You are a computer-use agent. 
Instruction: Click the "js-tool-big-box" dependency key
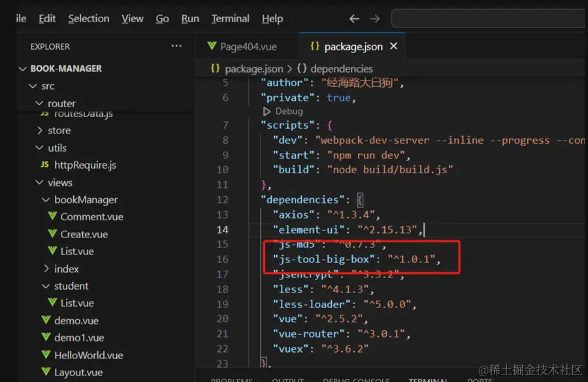pyautogui.click(x=324, y=259)
